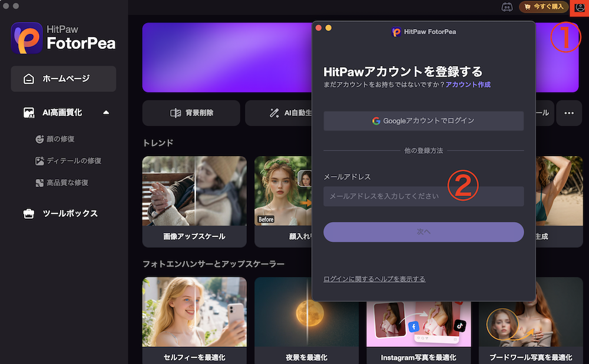Click the image icon beside ディテールの修復
Image resolution: width=589 pixels, height=364 pixels.
pos(39,161)
